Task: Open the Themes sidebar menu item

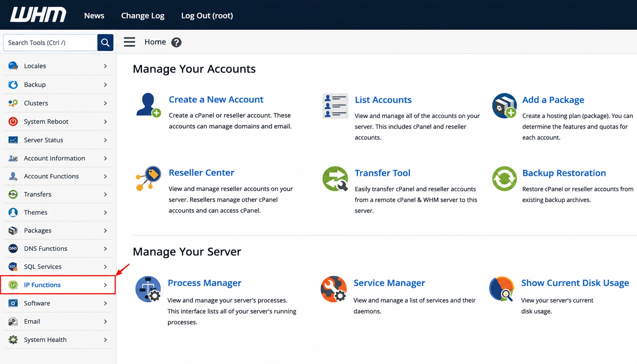Action: 58,212
